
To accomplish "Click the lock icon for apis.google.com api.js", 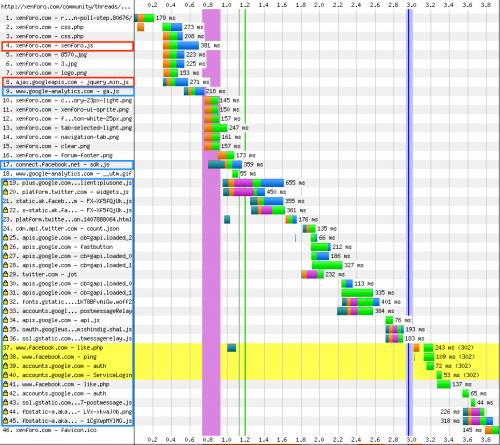I will pyautogui.click(x=5, y=320).
